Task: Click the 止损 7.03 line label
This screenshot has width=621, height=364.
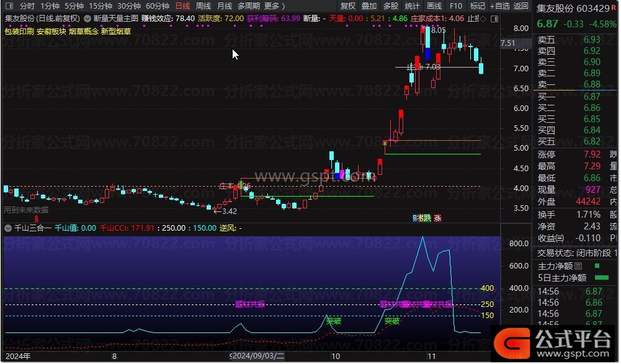Action: pos(424,66)
